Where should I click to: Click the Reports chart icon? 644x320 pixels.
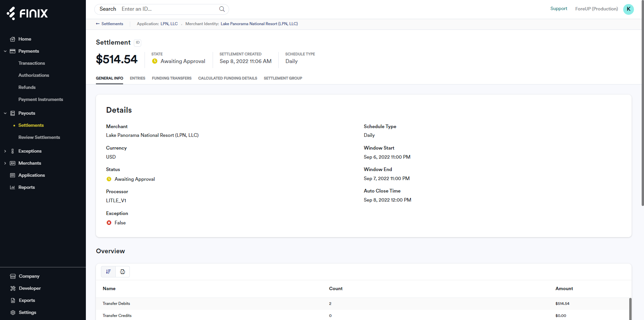(x=13, y=188)
